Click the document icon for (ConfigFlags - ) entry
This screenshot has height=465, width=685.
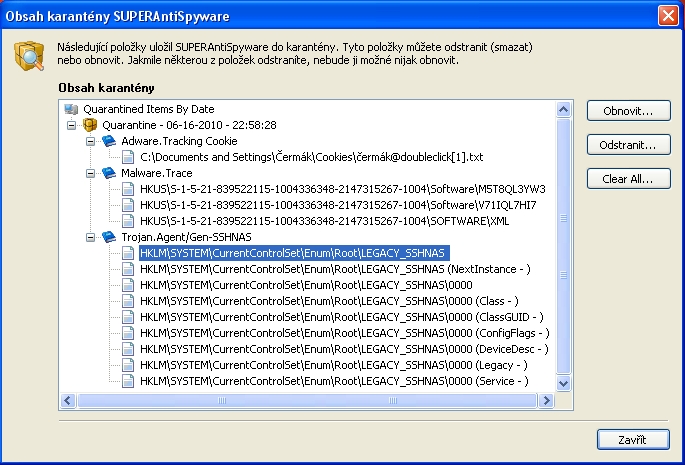coord(128,333)
